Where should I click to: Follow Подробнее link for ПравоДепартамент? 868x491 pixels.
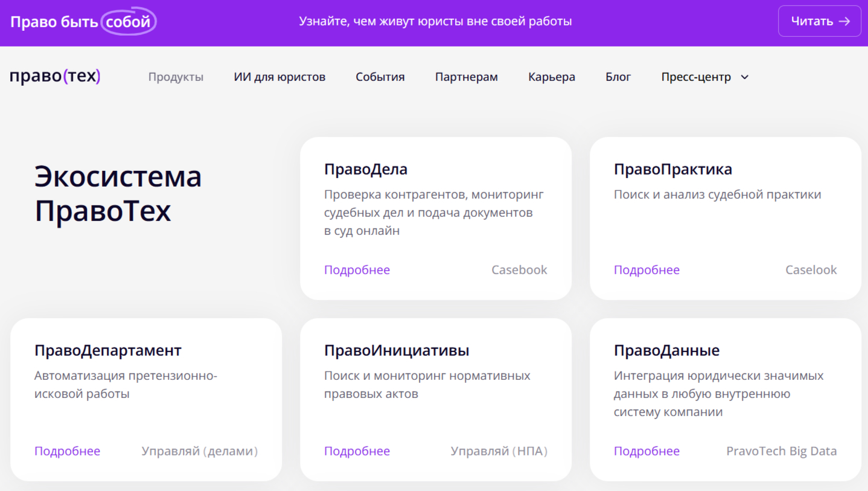pos(67,451)
